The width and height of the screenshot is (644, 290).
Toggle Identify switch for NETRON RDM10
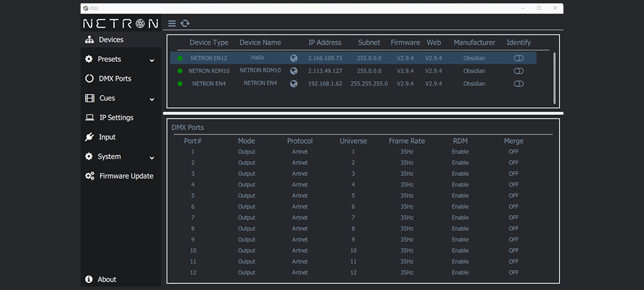click(x=518, y=71)
